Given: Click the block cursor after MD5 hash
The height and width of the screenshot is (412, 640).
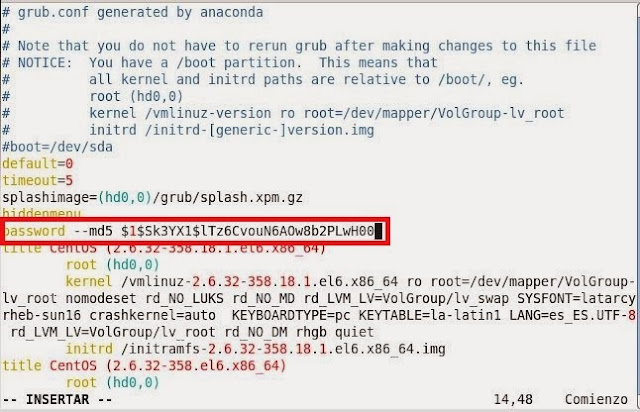Looking at the screenshot, I should (378, 231).
